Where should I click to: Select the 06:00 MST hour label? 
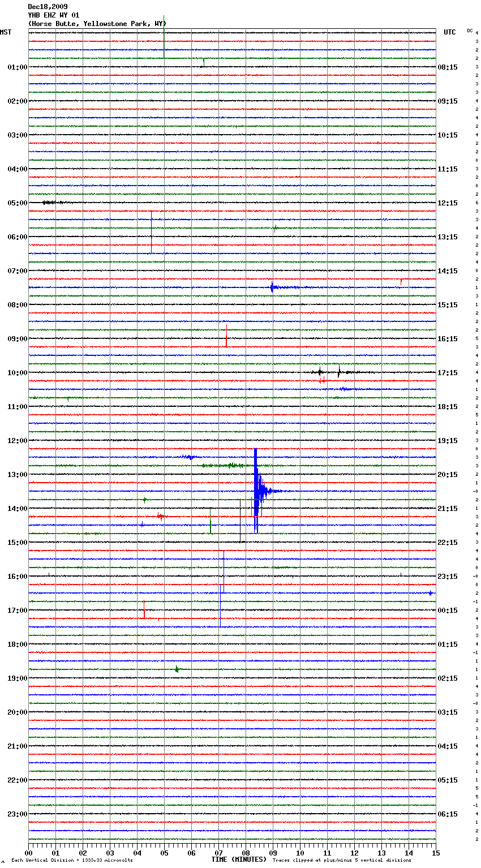pos(17,237)
